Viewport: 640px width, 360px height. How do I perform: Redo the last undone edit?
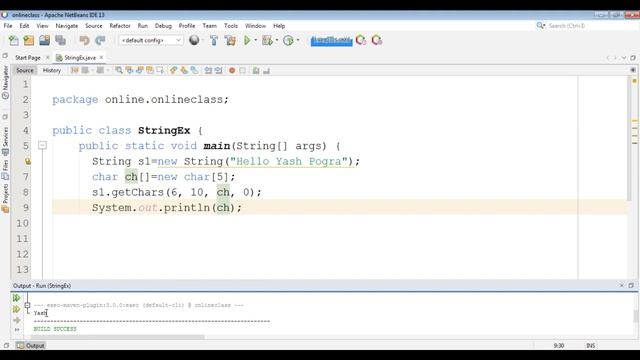pos(100,40)
